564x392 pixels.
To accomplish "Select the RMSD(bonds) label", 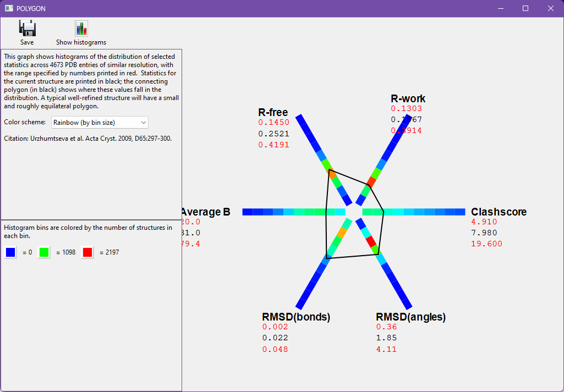I will (296, 317).
